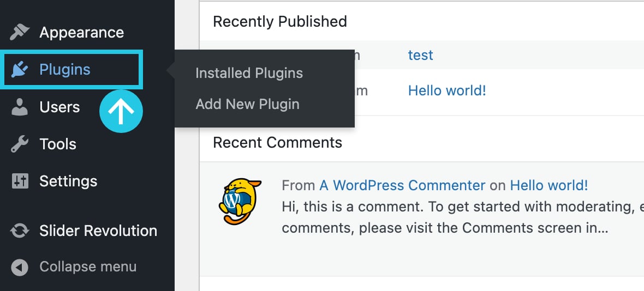Click the Collapse menu arrow icon

coord(20,268)
